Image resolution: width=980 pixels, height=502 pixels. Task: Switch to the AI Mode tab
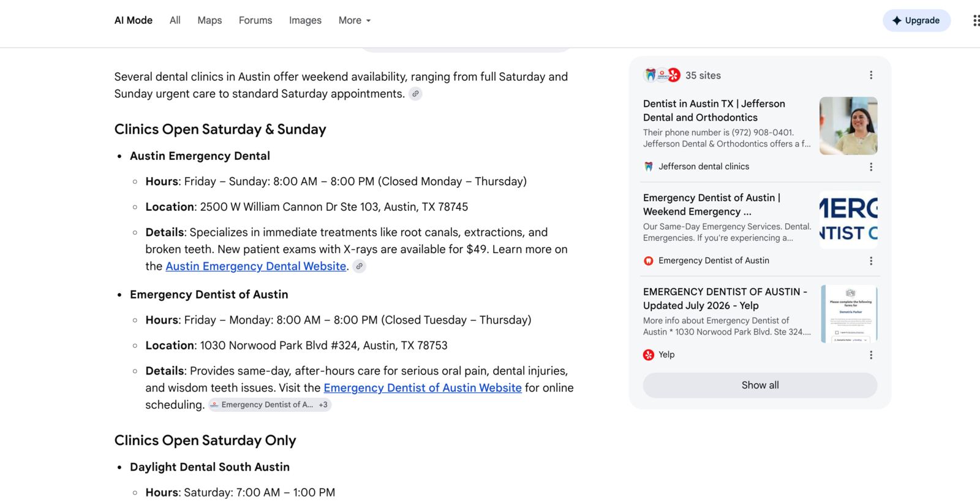[134, 20]
